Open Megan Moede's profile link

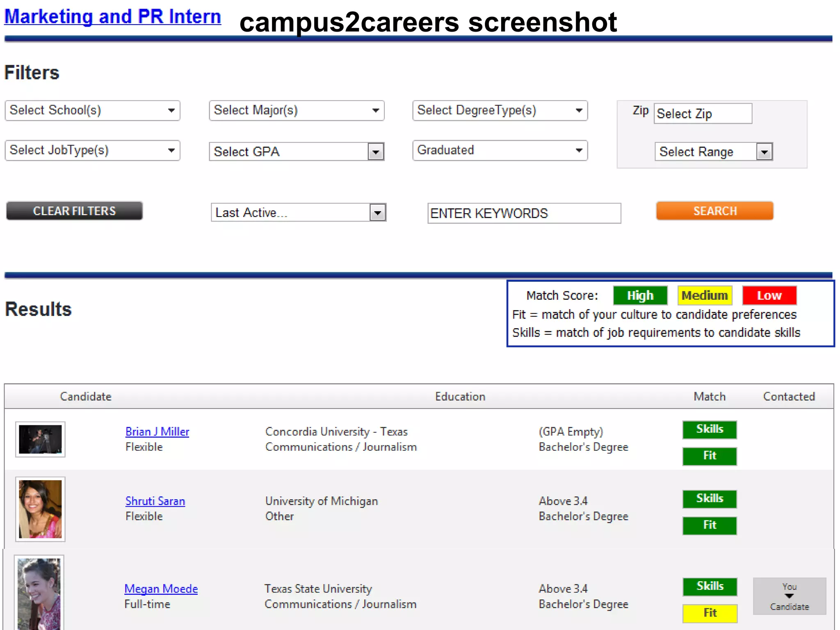click(x=161, y=589)
